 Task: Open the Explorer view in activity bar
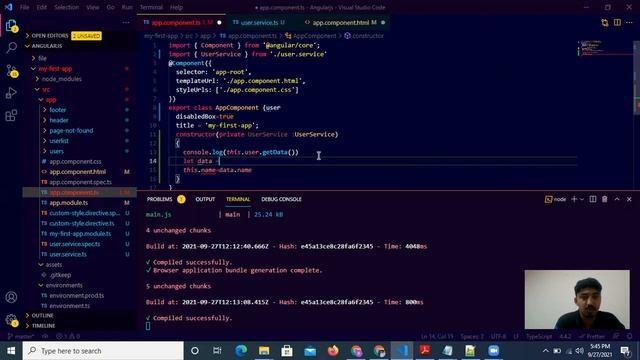[11, 26]
